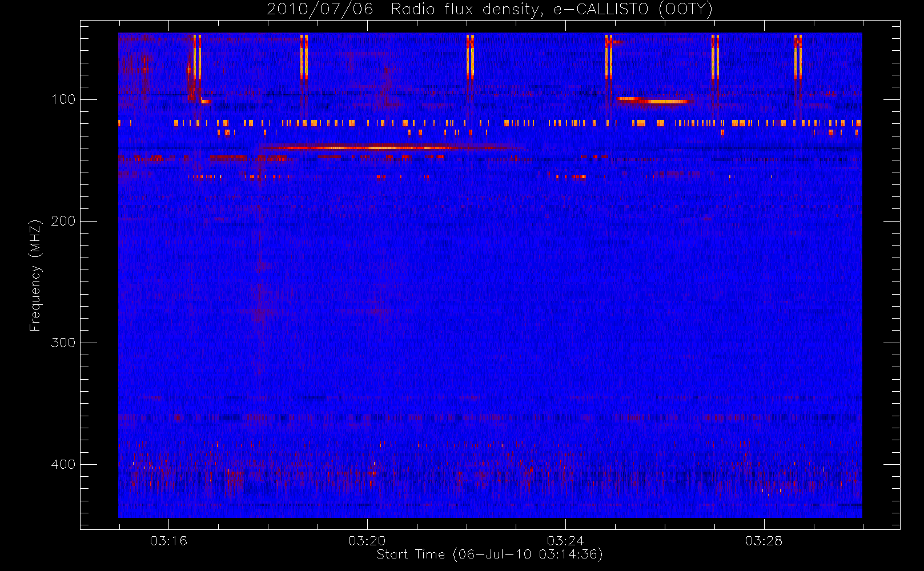The image size is (924, 571).
Task: Click the 'Start Time (06-Jul-10 03:14:36)' label
Action: point(489,554)
